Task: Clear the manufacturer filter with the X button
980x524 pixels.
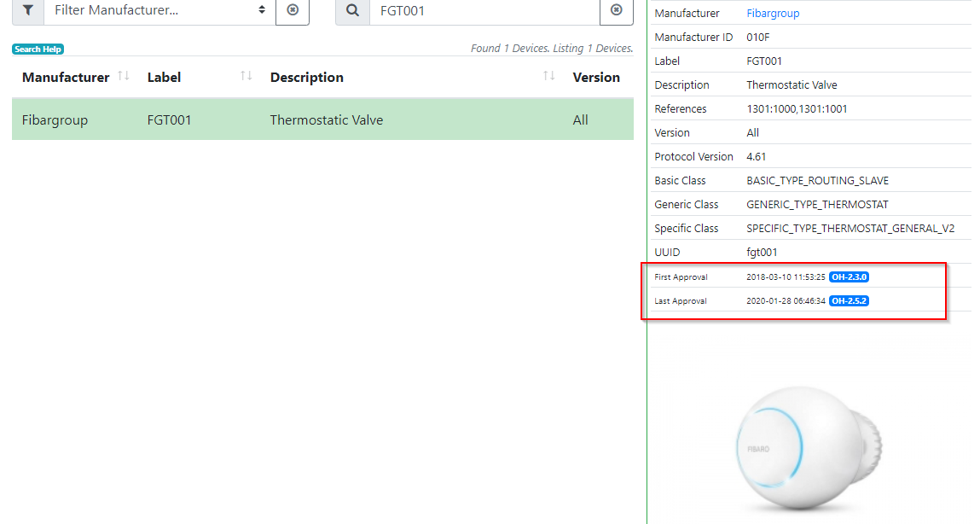Action: coord(293,10)
